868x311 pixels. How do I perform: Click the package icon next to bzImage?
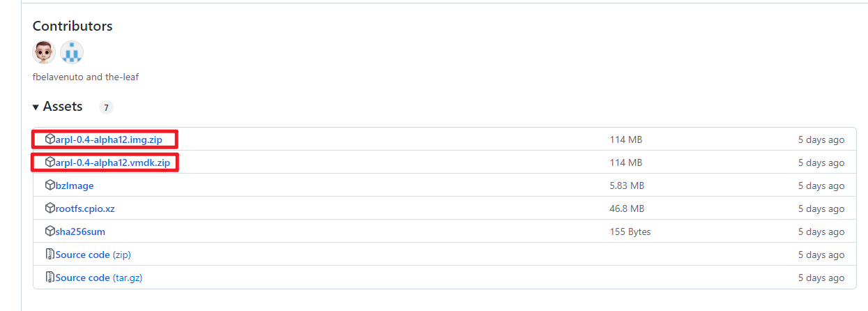click(x=50, y=185)
